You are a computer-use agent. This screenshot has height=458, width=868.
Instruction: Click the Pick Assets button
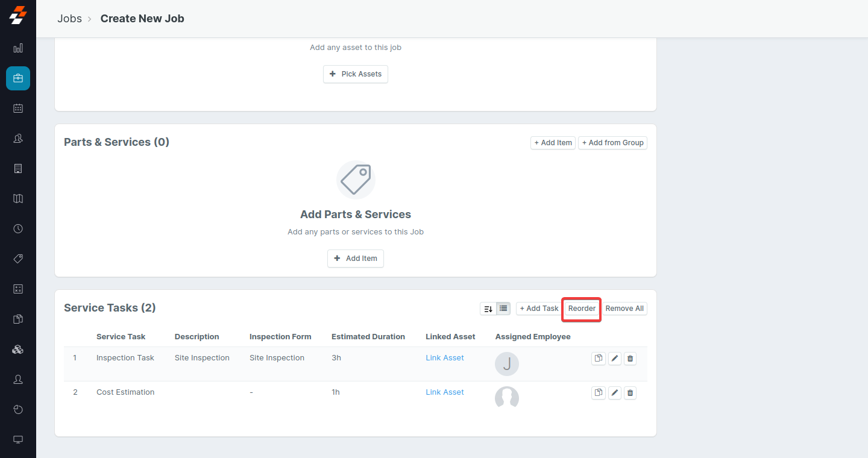[356, 74]
